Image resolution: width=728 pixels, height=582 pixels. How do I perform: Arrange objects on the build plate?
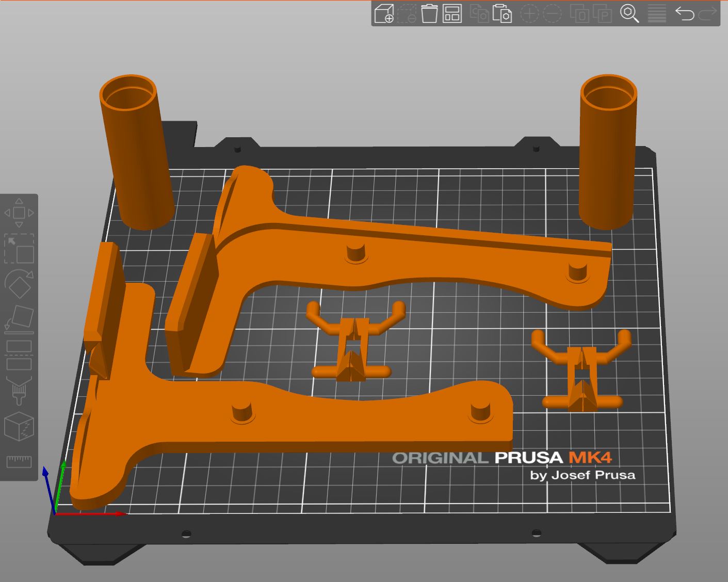tap(451, 15)
